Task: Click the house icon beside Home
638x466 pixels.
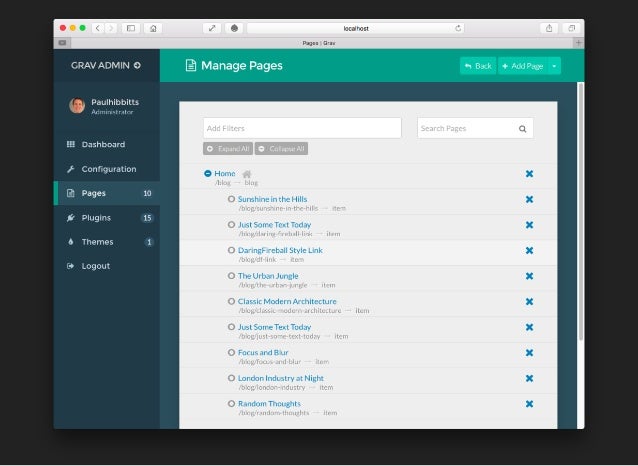Action: (247, 174)
